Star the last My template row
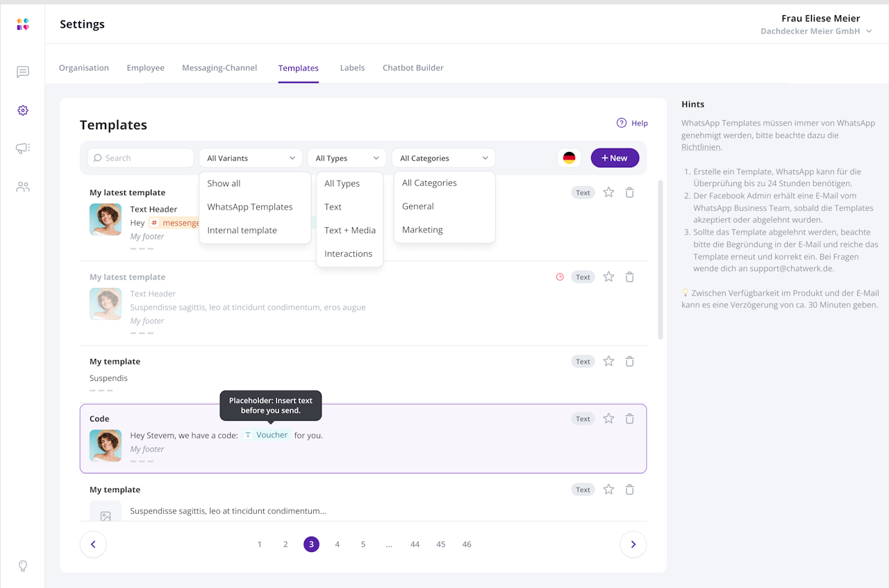 pos(608,489)
